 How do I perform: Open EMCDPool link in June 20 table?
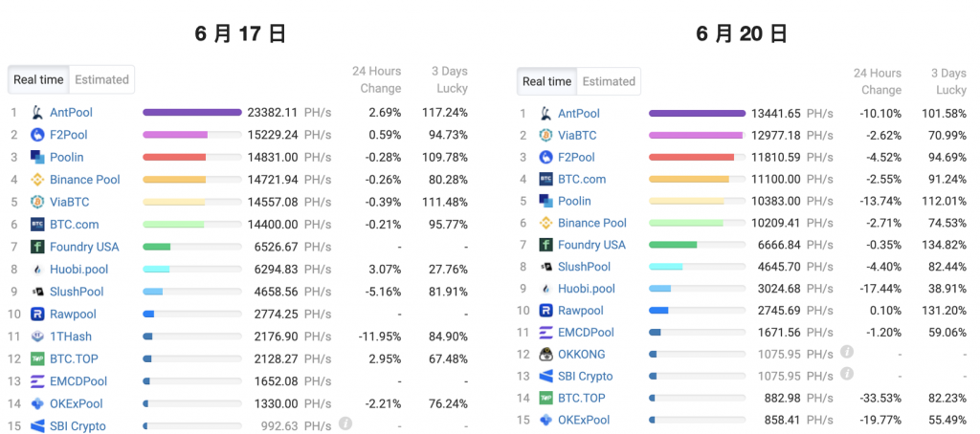pos(586,333)
